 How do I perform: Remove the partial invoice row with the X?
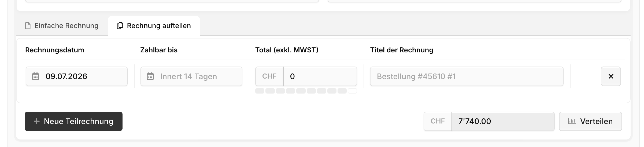[x=611, y=76]
